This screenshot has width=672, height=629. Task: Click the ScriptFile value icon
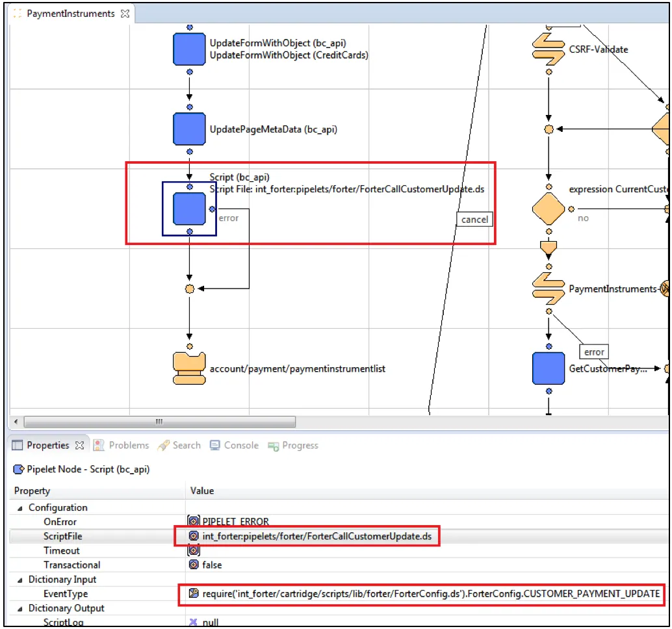[x=194, y=536]
